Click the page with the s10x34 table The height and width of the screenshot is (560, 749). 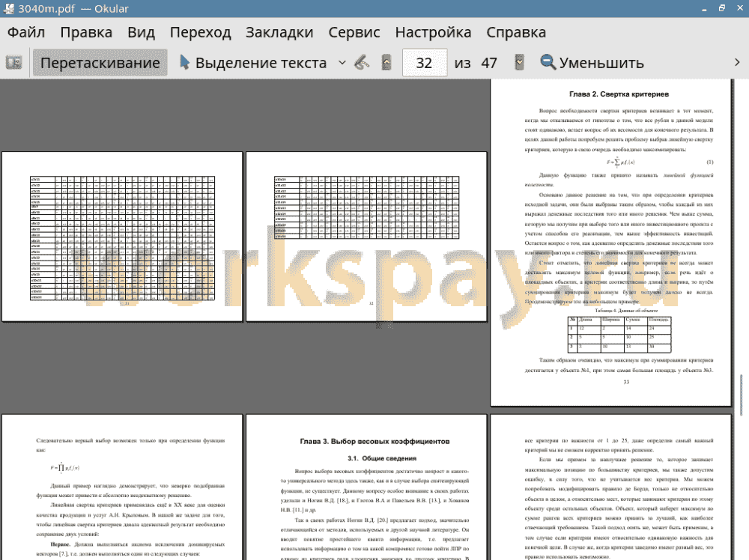click(366, 237)
